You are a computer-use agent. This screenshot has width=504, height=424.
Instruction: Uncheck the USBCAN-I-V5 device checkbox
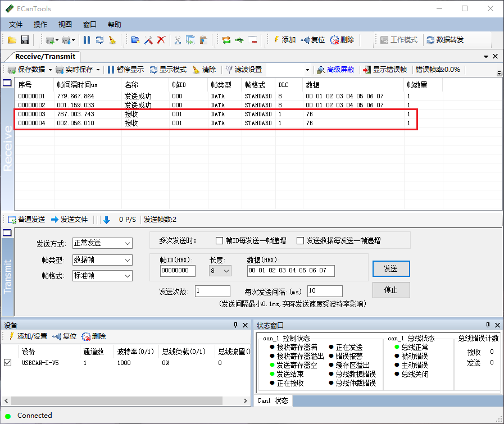click(8, 363)
